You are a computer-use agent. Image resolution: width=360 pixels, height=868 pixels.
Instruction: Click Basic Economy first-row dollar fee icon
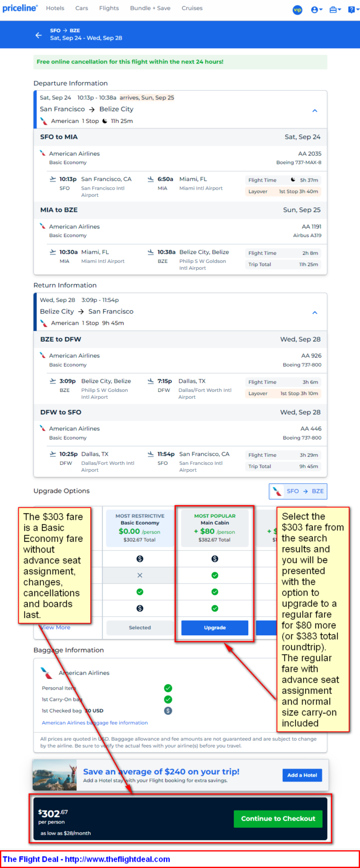point(140,559)
